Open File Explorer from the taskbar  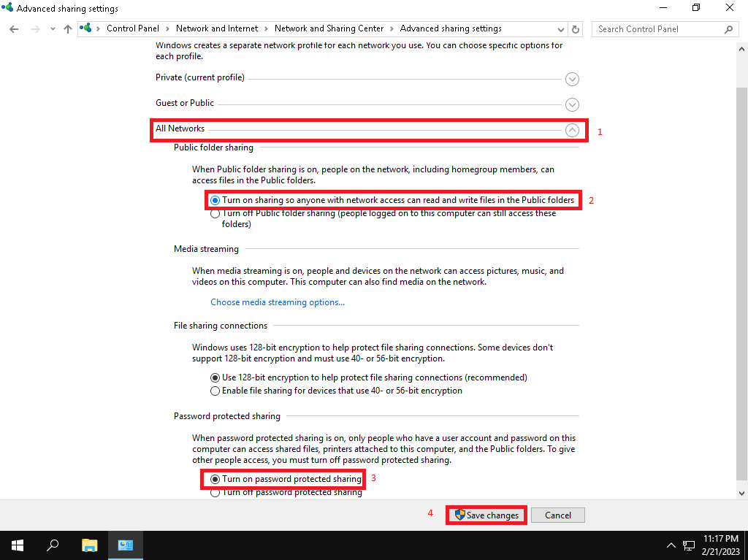(89, 545)
